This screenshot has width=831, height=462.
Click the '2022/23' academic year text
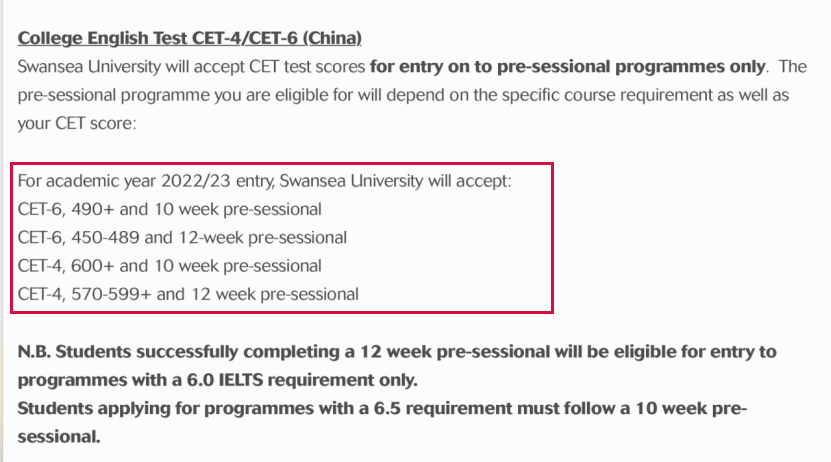point(196,181)
